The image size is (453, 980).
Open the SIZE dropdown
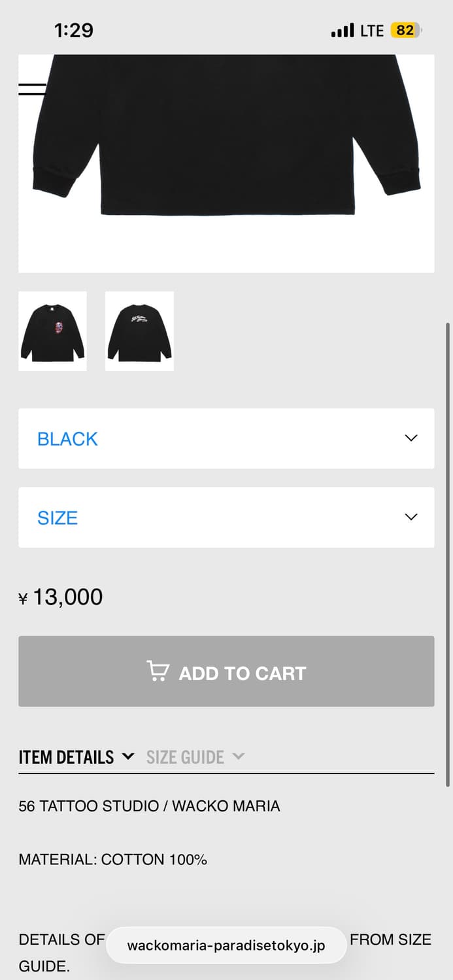coord(226,517)
